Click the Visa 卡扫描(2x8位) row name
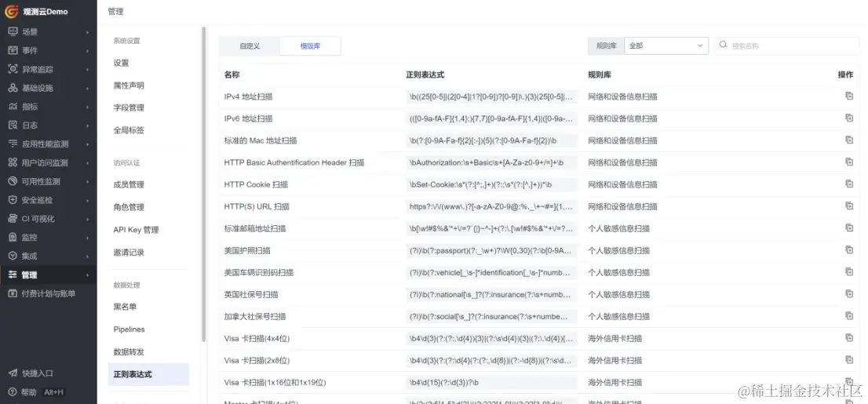Screen dimensions: 868x404 tap(257, 360)
